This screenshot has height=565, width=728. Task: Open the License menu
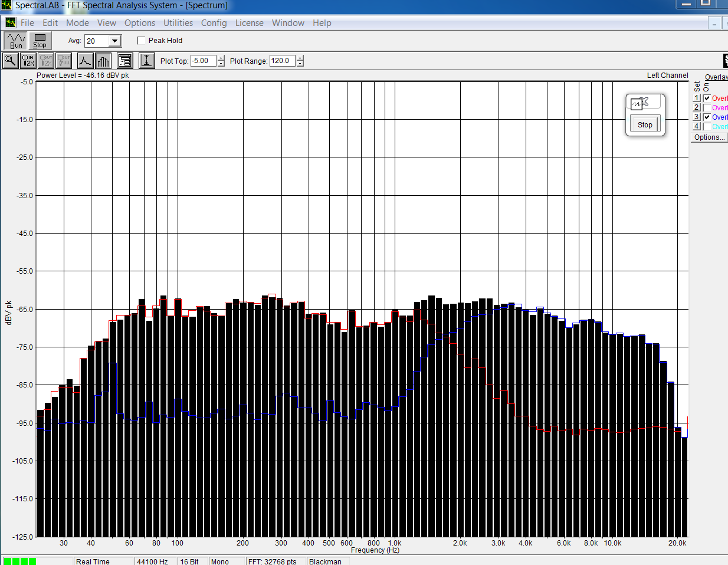(250, 23)
